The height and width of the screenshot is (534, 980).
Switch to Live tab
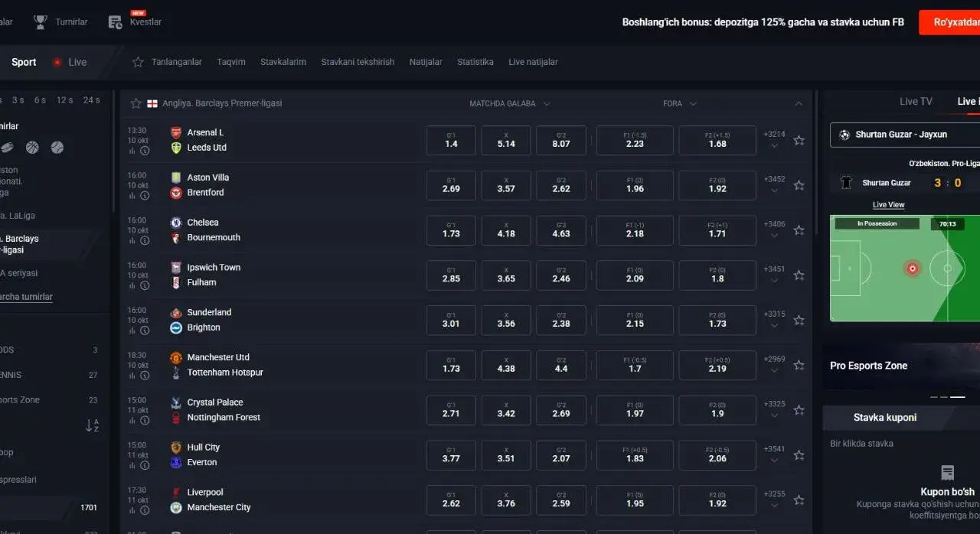tap(77, 63)
